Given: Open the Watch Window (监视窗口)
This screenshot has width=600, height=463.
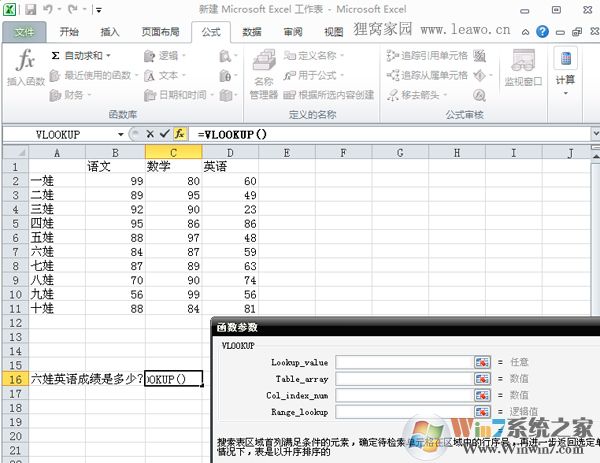Looking at the screenshot, I should point(524,68).
